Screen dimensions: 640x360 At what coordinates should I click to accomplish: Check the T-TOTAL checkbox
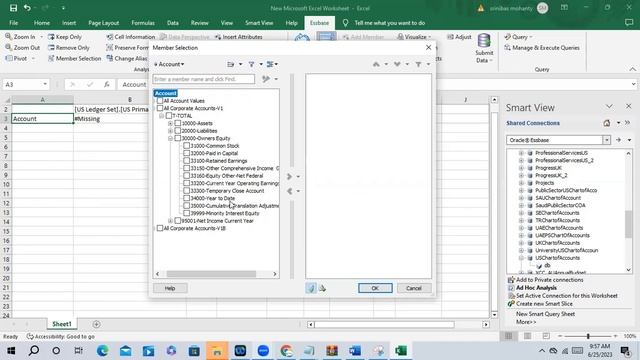(x=169, y=116)
